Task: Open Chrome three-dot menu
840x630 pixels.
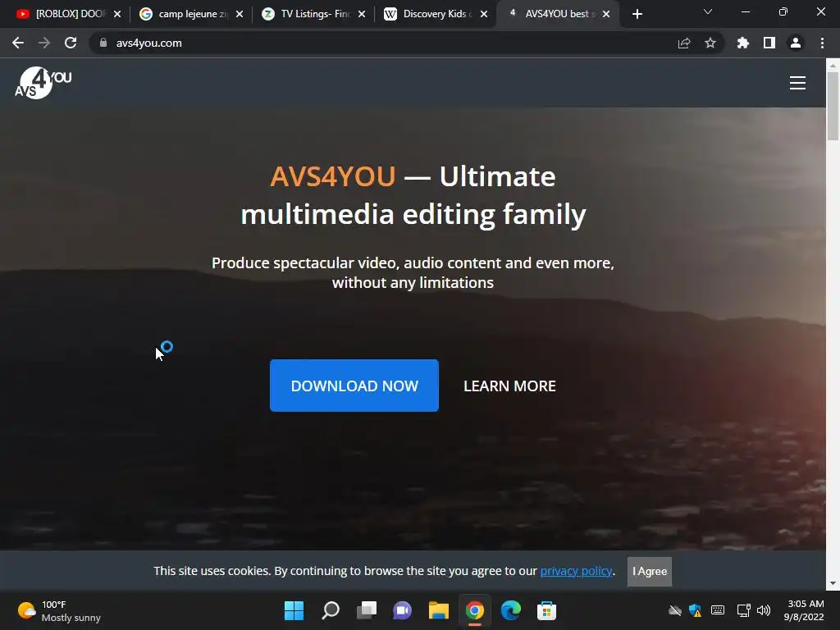Action: click(x=822, y=43)
